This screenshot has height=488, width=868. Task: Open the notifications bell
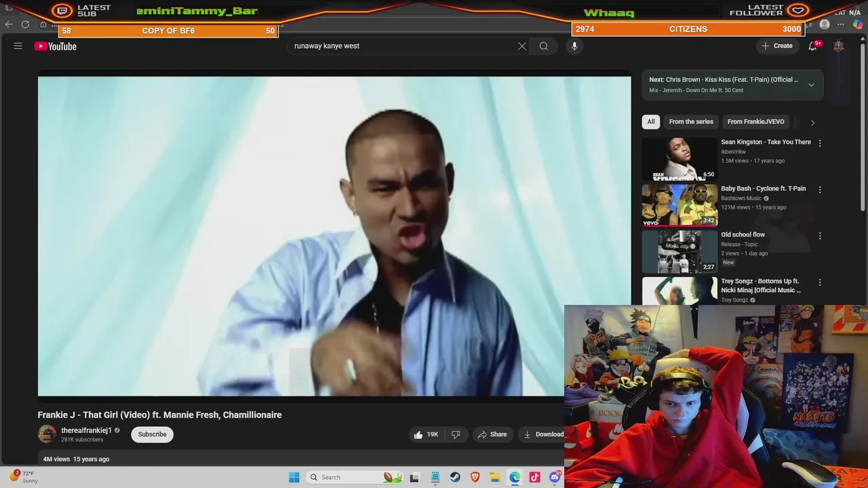813,46
